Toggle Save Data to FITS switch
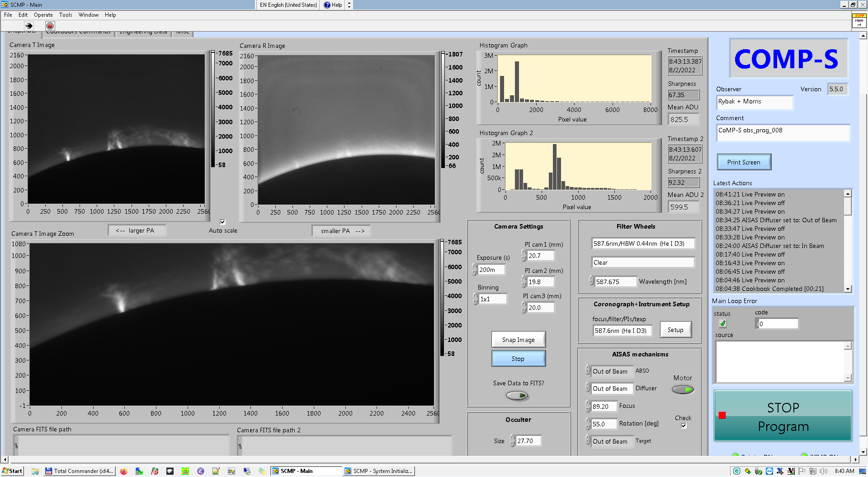 (518, 396)
